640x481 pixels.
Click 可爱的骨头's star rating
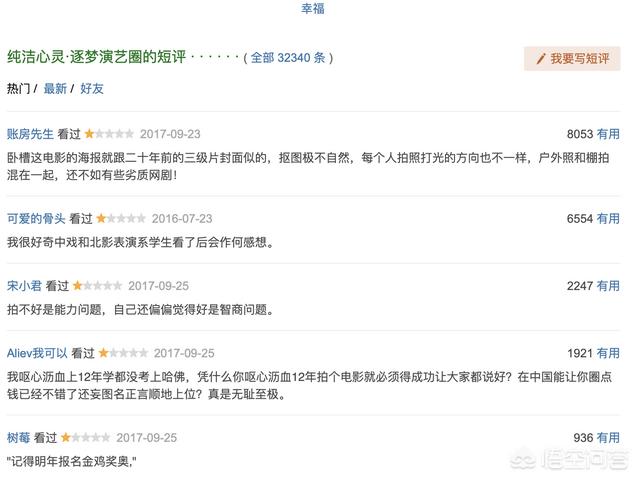[x=120, y=218]
